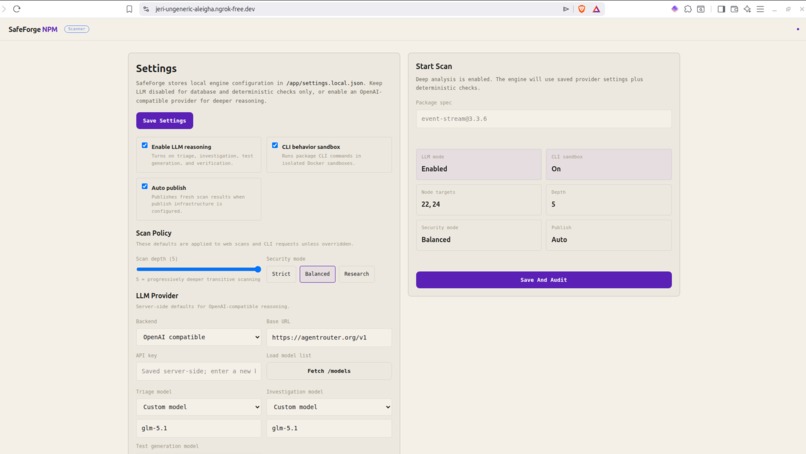The image size is (806, 454).
Task: Click the Scanner badge in the header
Action: (x=77, y=29)
